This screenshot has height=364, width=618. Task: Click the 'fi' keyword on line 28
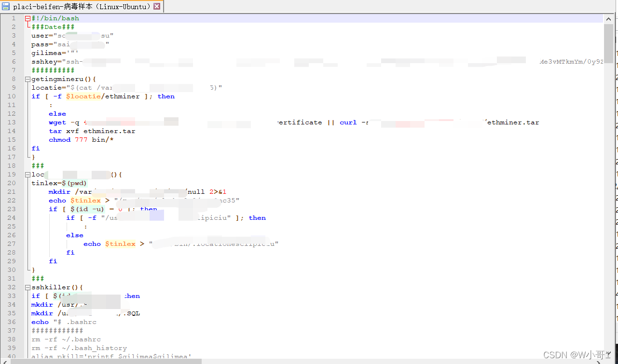click(x=70, y=253)
